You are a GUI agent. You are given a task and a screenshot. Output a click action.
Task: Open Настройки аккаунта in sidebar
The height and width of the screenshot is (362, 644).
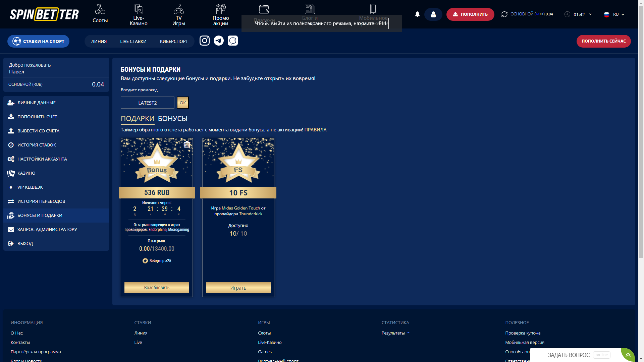(56, 159)
